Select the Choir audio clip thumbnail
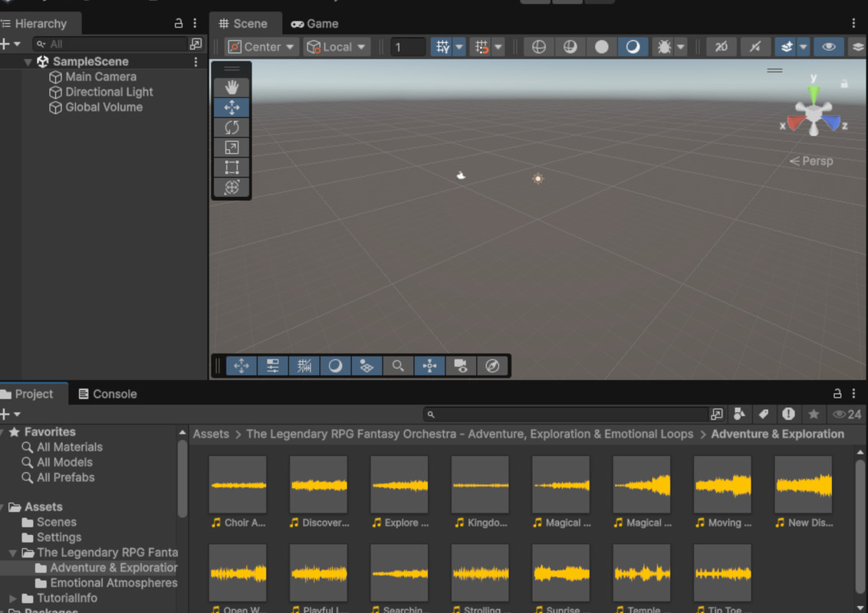The image size is (868, 613). [x=238, y=485]
